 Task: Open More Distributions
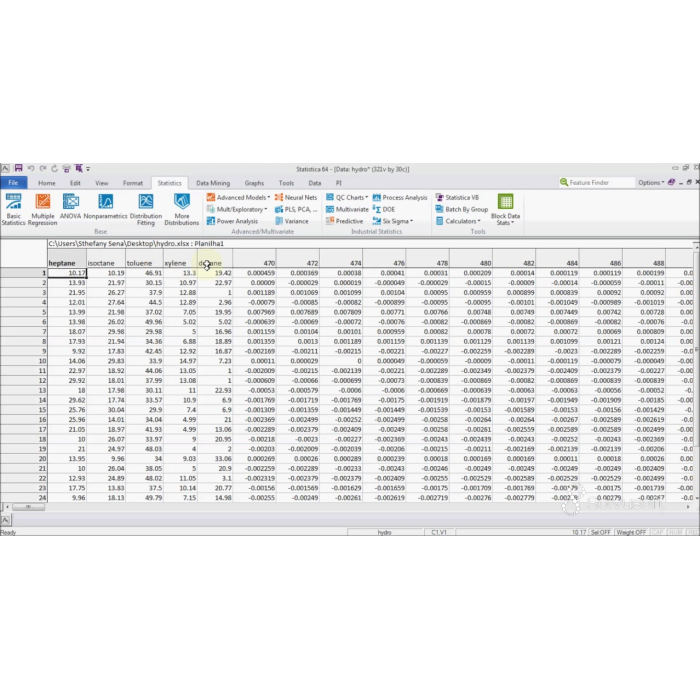[182, 209]
